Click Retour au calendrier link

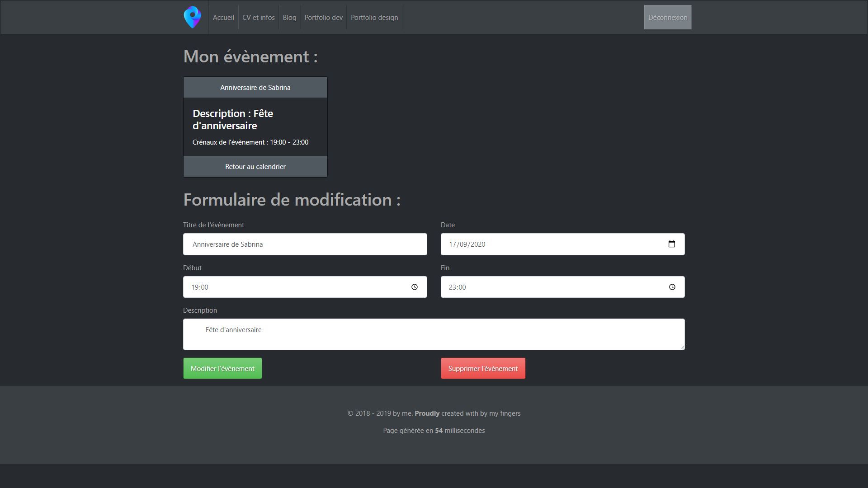coord(255,167)
